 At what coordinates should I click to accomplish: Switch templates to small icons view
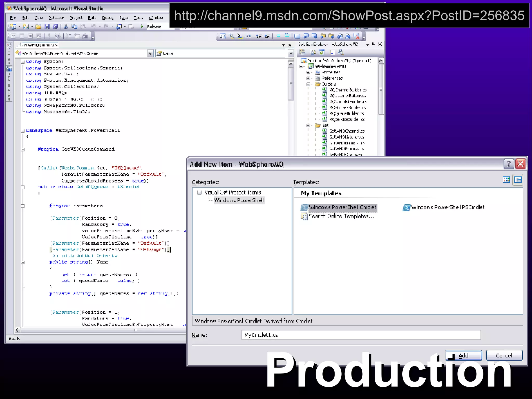(x=518, y=180)
